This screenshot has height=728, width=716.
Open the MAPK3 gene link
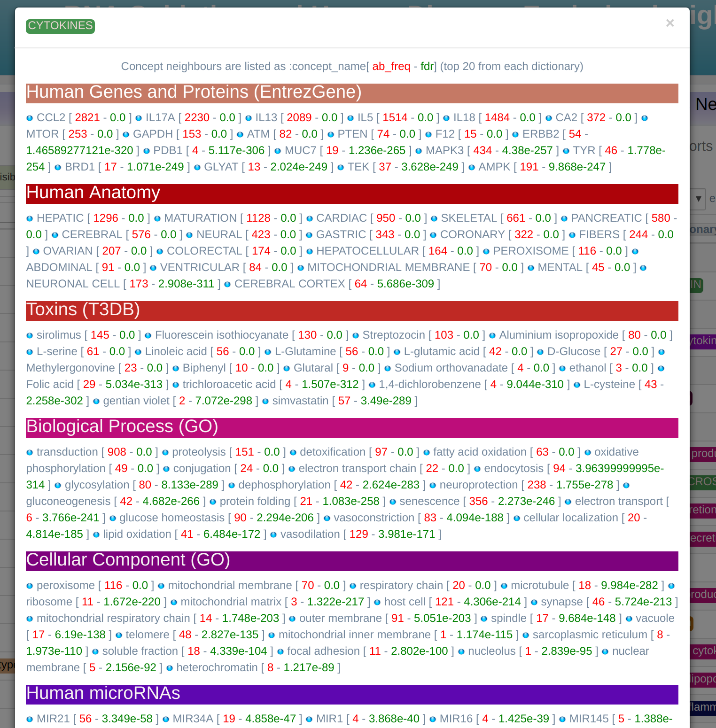coord(444,150)
